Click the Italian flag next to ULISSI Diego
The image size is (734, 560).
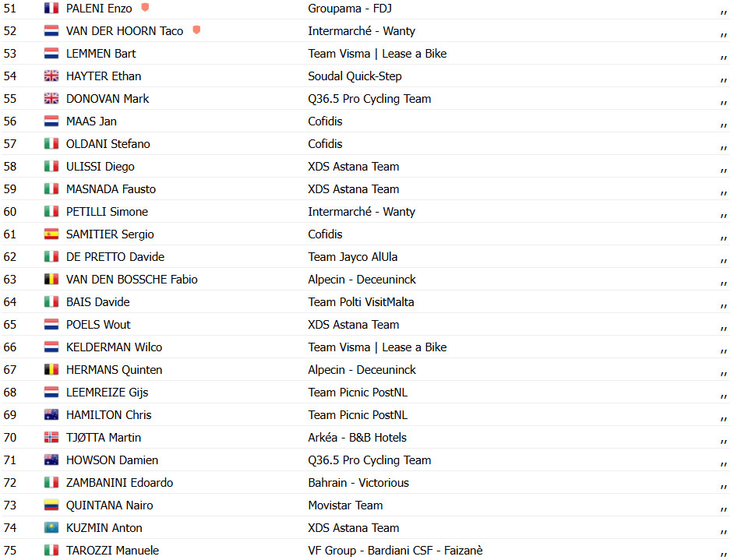point(51,166)
